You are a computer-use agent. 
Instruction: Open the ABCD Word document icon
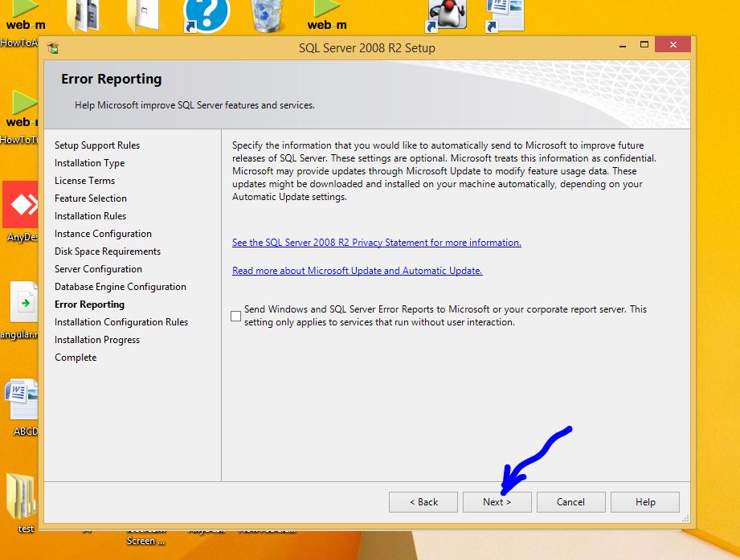22,399
